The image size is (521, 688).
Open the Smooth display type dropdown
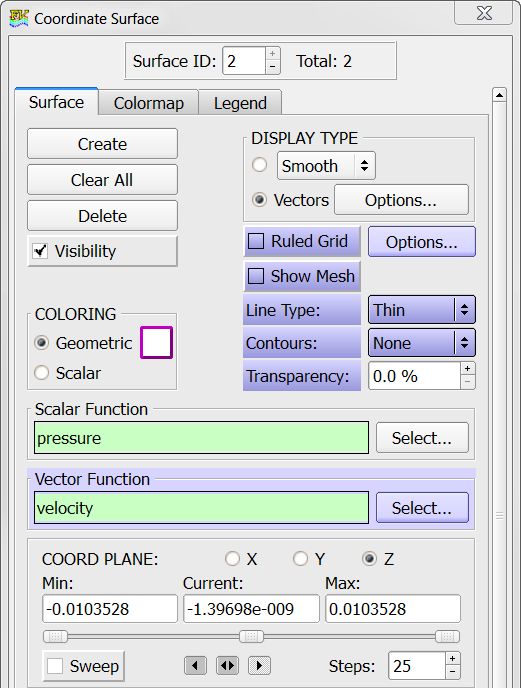(x=326, y=166)
